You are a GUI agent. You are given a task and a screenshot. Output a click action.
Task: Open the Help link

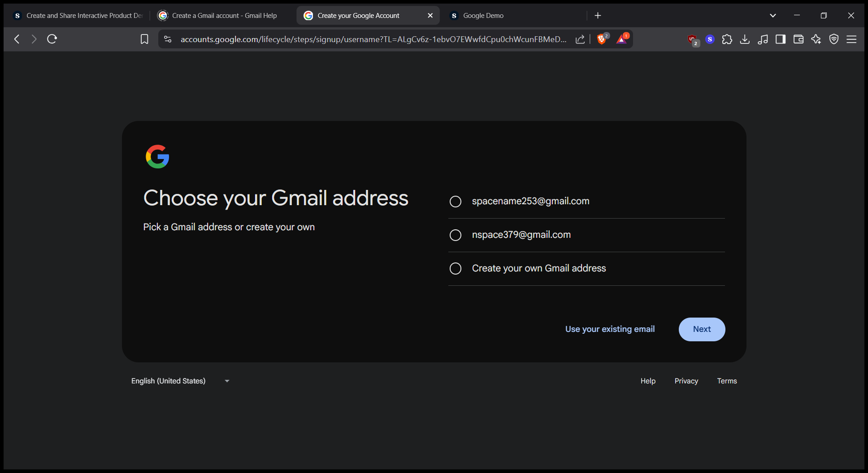tap(648, 381)
